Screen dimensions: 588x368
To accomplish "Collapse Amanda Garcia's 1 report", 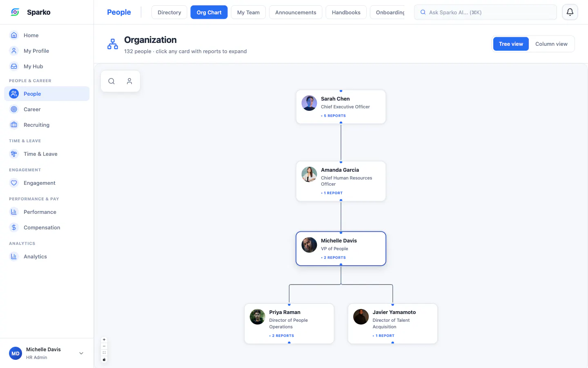I will pyautogui.click(x=332, y=193).
